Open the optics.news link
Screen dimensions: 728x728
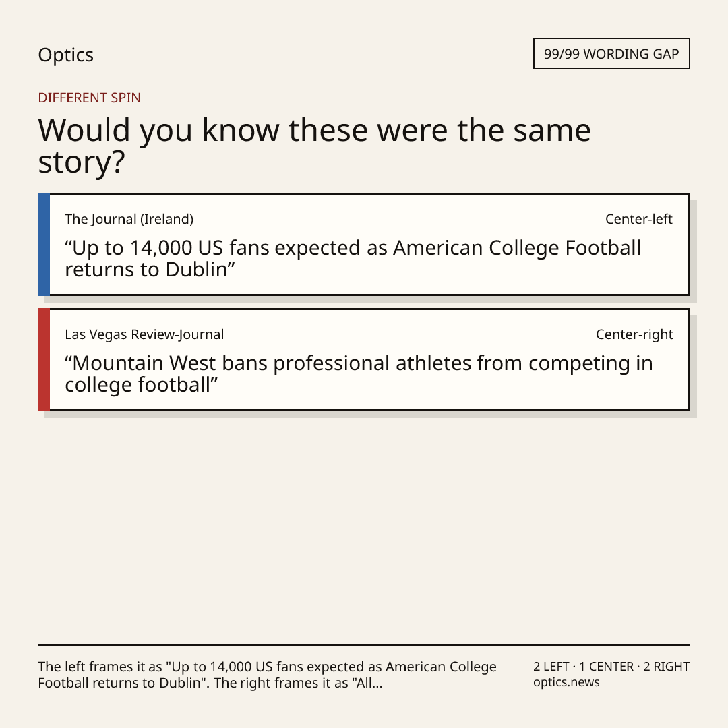click(x=566, y=682)
